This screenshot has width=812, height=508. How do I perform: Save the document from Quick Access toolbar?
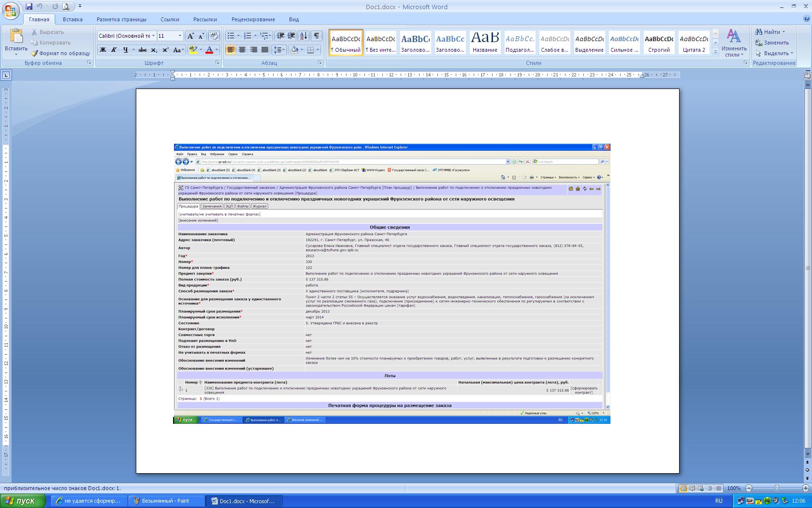click(x=29, y=6)
